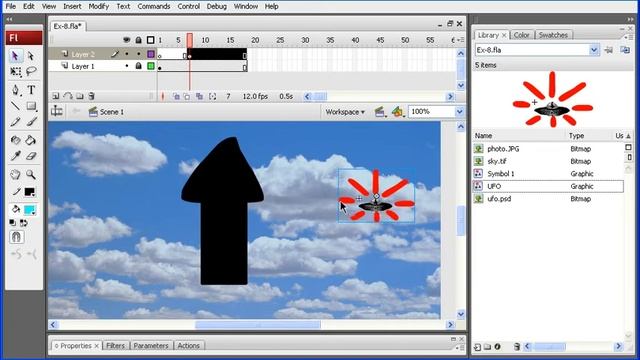Image resolution: width=640 pixels, height=360 pixels.
Task: Select the Rectangle tool
Action: click(x=31, y=106)
